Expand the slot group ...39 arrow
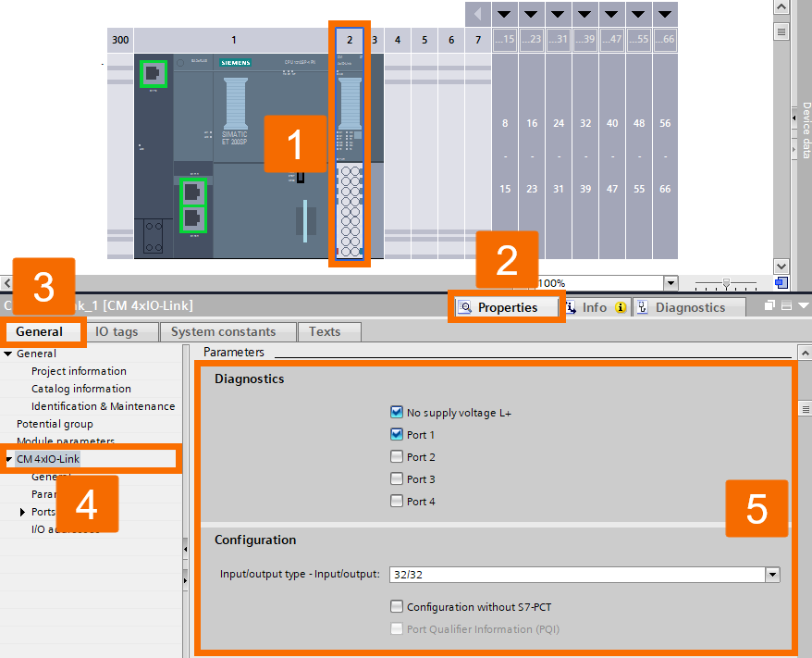The image size is (812, 658). click(585, 14)
